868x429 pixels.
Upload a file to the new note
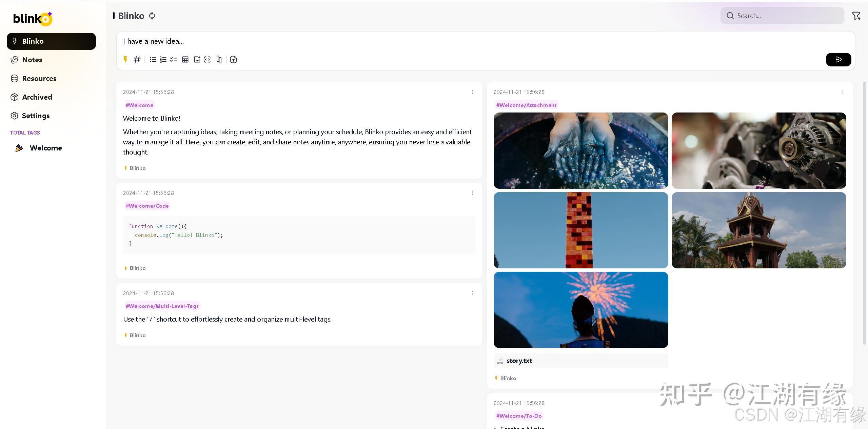pyautogui.click(x=233, y=59)
